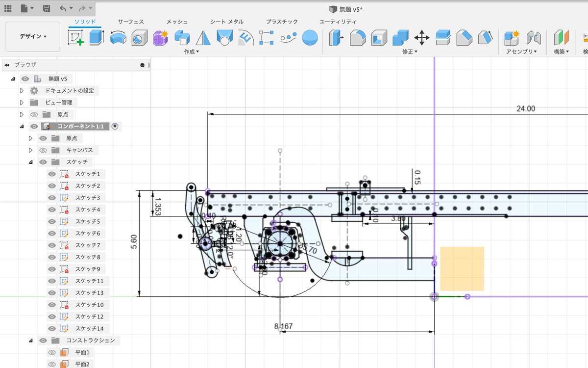The width and height of the screenshot is (588, 368).
Task: Select the Hole tool
Action: click(140, 38)
